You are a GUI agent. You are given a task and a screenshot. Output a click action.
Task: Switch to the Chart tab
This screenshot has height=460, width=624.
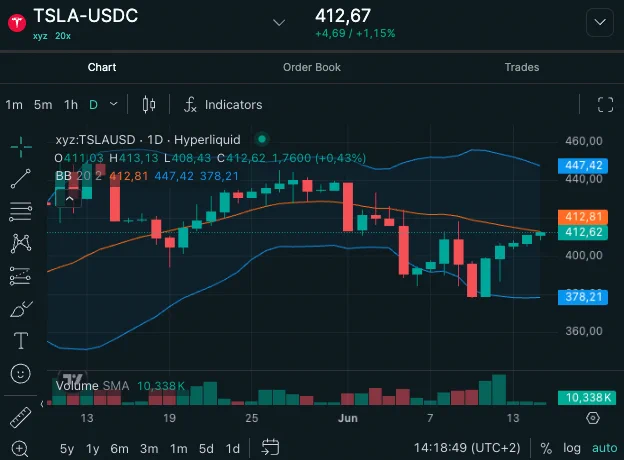point(102,67)
